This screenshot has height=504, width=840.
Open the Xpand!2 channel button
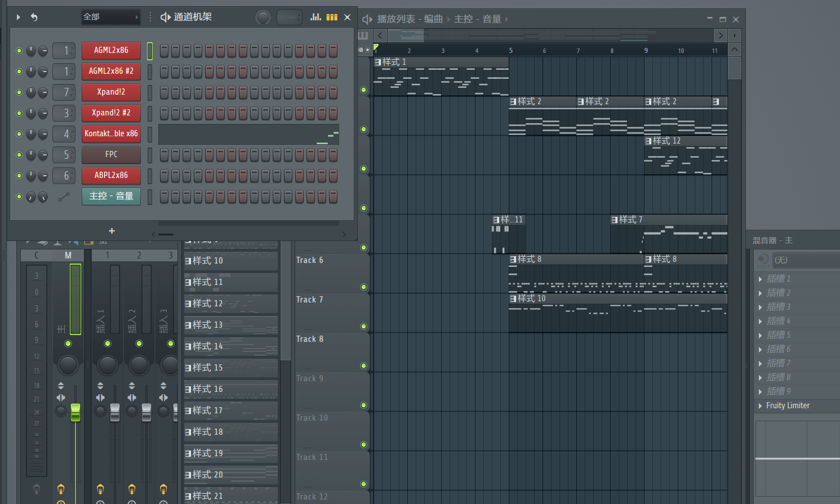[x=111, y=92]
